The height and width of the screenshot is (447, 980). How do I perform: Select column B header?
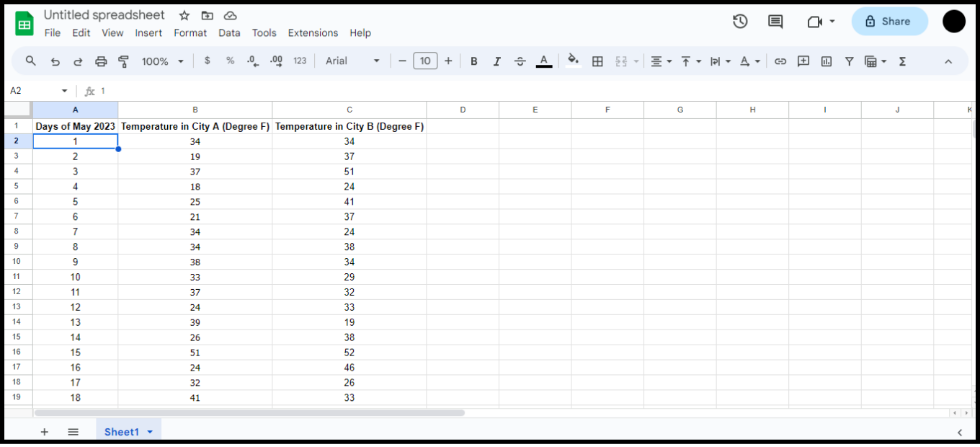pyautogui.click(x=195, y=110)
